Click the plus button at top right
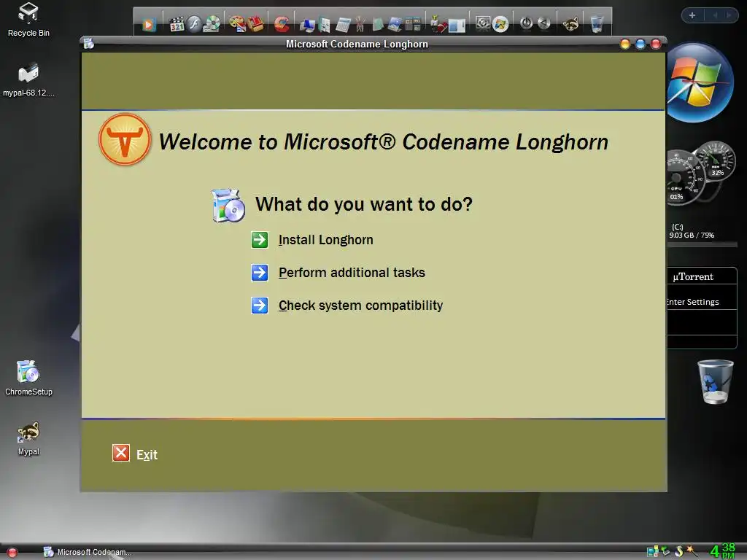This screenshot has height=560, width=747. click(x=692, y=15)
